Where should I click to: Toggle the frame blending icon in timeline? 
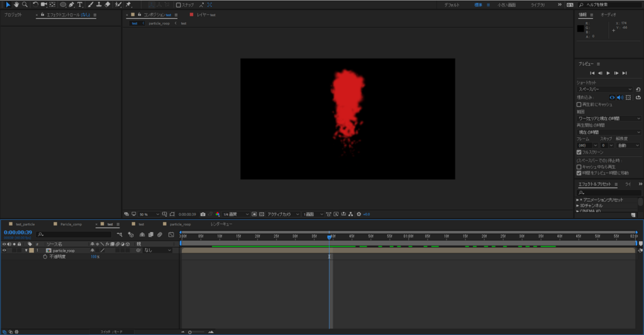click(151, 235)
